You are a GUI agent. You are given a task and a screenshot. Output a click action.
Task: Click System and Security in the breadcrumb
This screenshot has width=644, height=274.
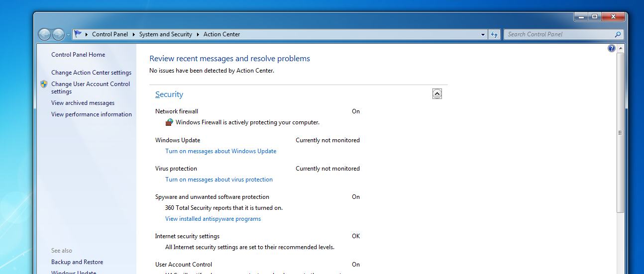pos(165,34)
